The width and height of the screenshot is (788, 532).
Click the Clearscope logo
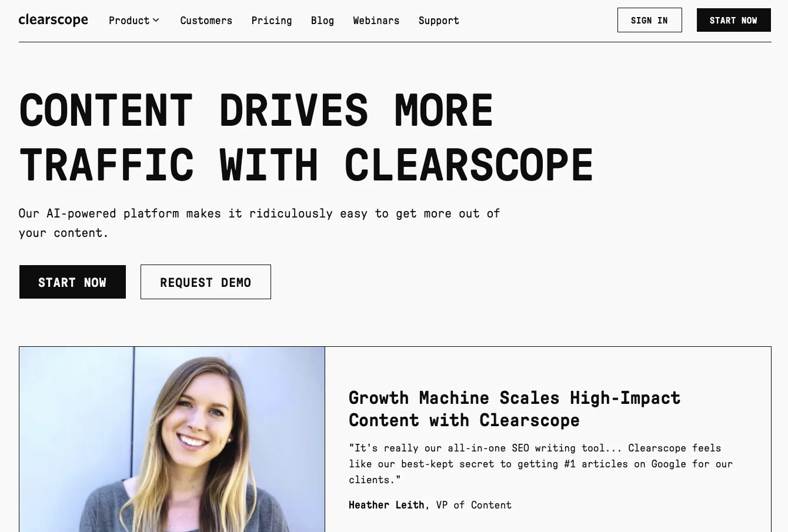click(53, 19)
